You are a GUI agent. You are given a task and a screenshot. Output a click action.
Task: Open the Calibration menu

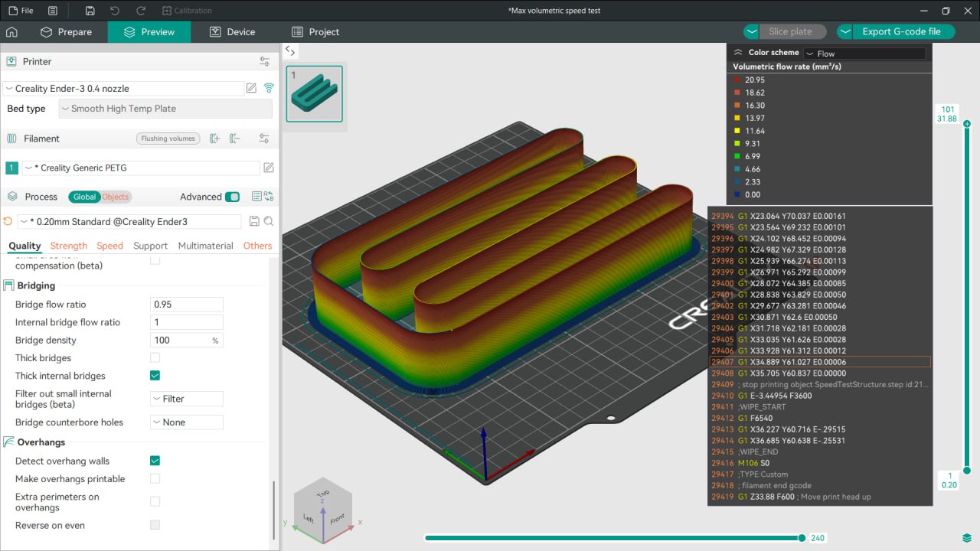[x=188, y=11]
